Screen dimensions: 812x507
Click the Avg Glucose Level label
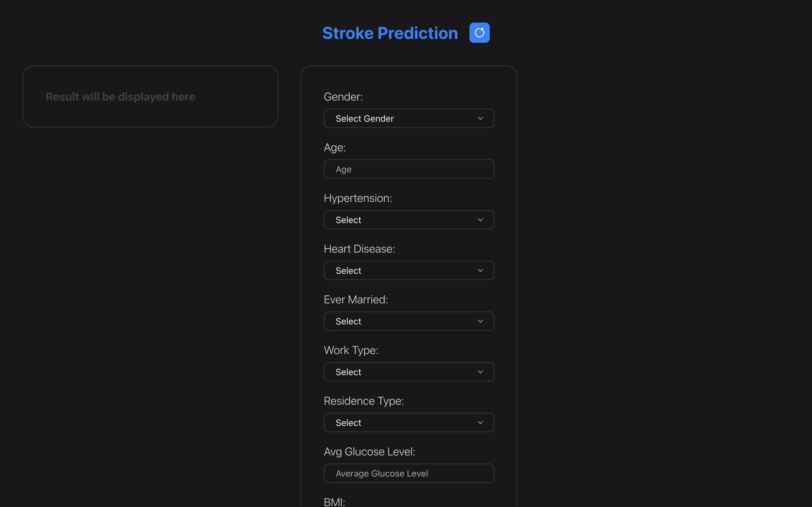point(369,452)
